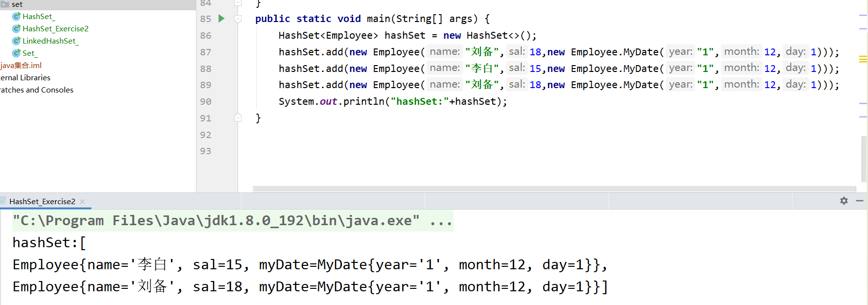The width and height of the screenshot is (868, 305).
Task: Click "hashSet:" string literal on line 90
Action: pos(419,101)
